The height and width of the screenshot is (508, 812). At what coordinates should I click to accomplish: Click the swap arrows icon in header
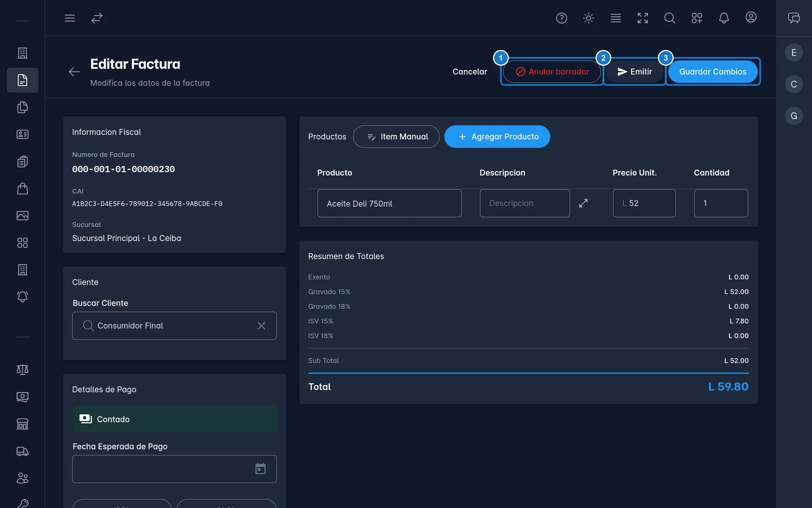pyautogui.click(x=97, y=18)
